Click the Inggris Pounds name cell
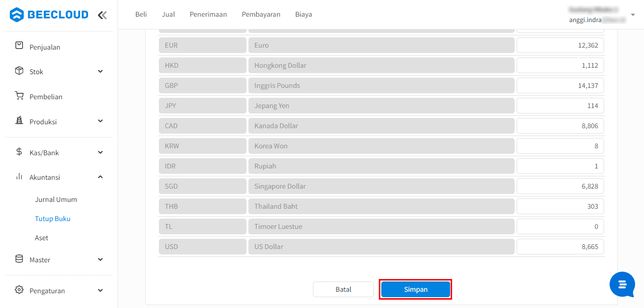This screenshot has width=644, height=308. point(381,85)
